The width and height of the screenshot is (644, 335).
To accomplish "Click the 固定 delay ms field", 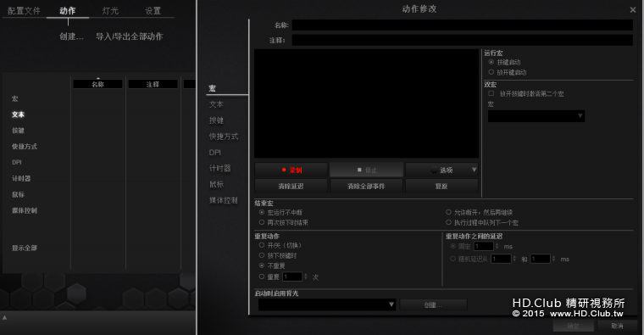I will click(x=483, y=246).
